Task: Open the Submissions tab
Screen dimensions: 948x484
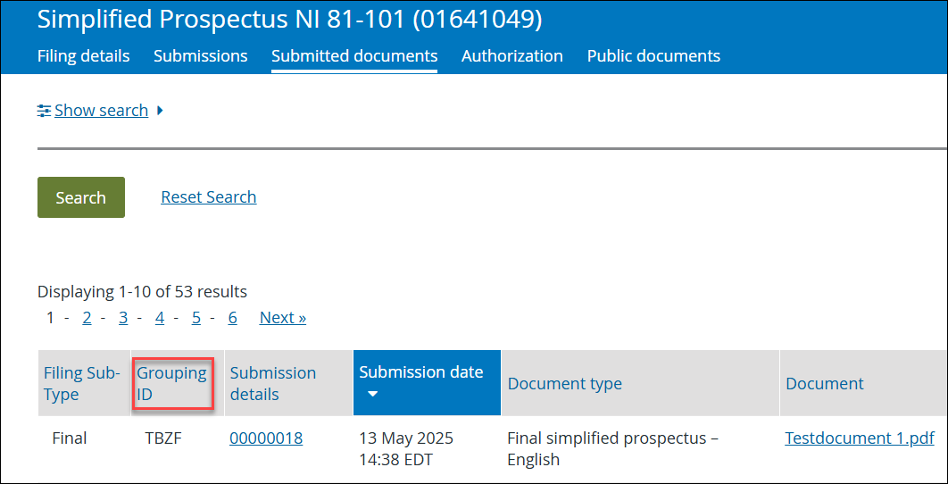Action: pos(200,56)
